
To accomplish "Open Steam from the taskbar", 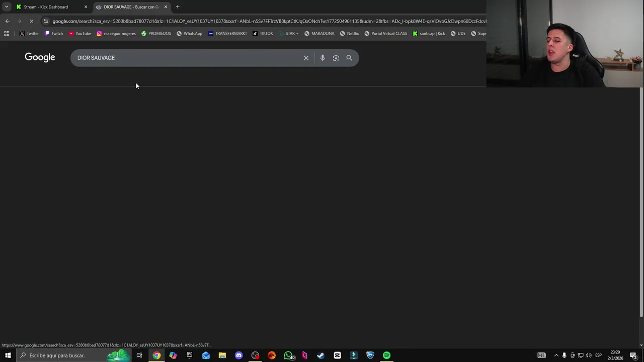I will pos(320,355).
